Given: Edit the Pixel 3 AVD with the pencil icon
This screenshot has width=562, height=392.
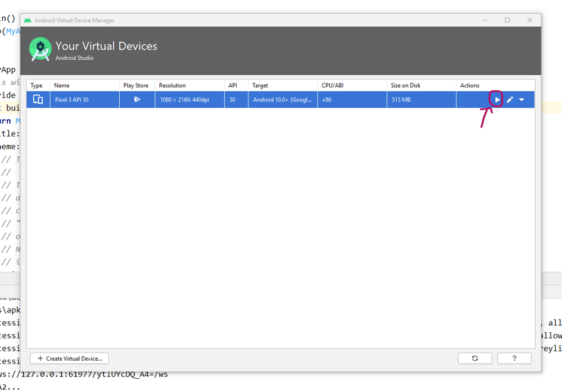Looking at the screenshot, I should coord(509,99).
